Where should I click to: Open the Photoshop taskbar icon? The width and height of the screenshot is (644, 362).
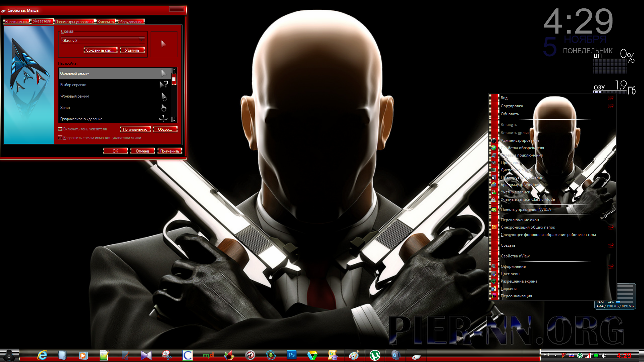[291, 355]
